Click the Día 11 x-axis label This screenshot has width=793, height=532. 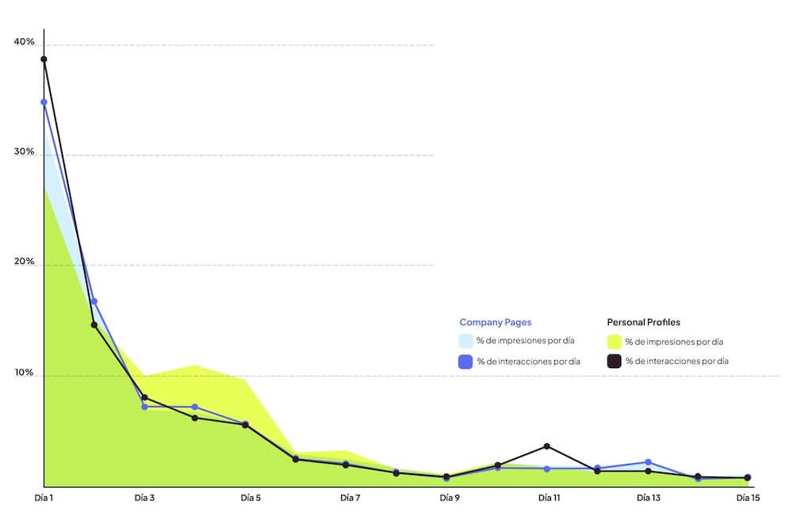click(548, 498)
